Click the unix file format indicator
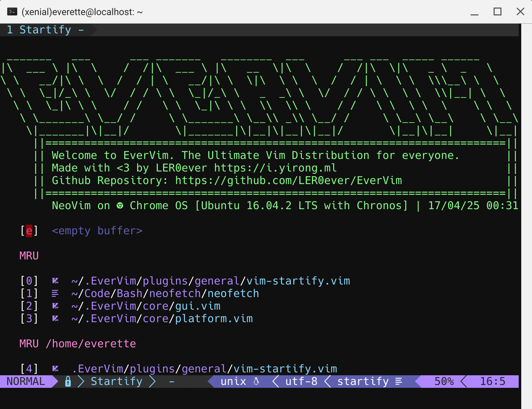 click(234, 381)
